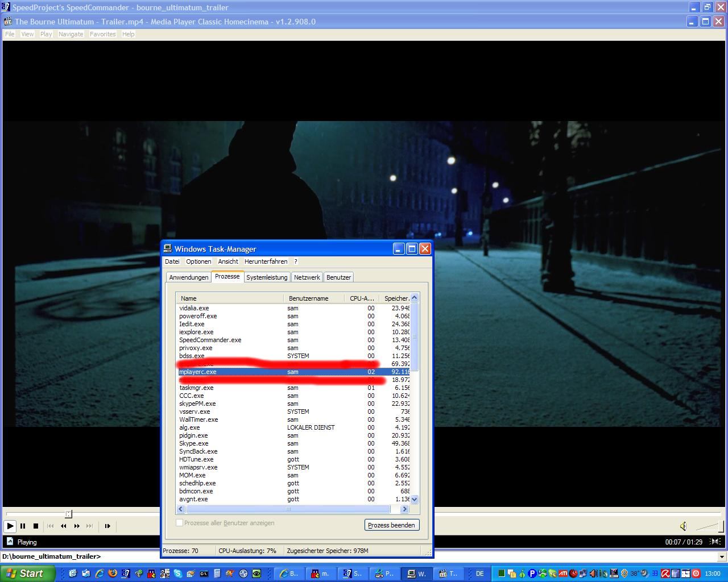Sort processes by the Name column header
Screen dimensions: 728x582
[x=230, y=298]
